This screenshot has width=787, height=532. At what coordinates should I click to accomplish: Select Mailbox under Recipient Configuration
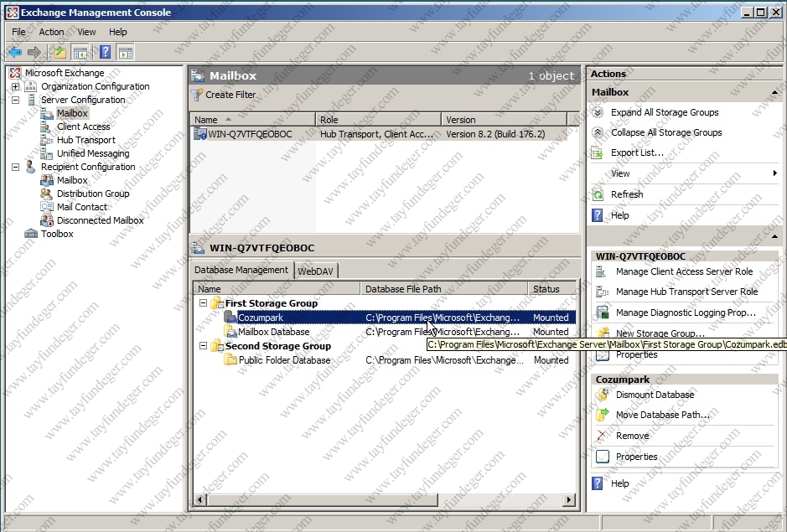pyautogui.click(x=72, y=180)
